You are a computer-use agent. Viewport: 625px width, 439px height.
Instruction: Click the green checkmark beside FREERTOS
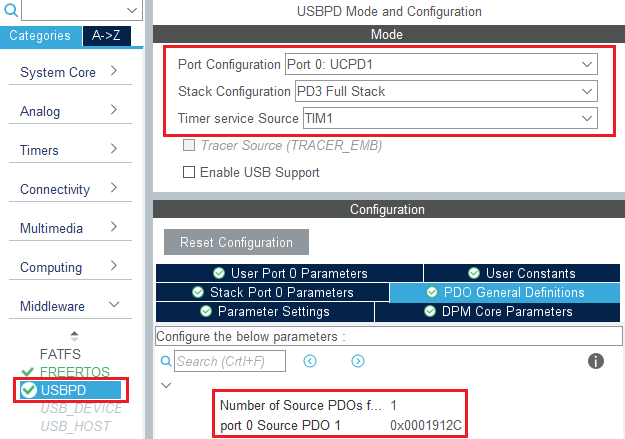click(28, 372)
